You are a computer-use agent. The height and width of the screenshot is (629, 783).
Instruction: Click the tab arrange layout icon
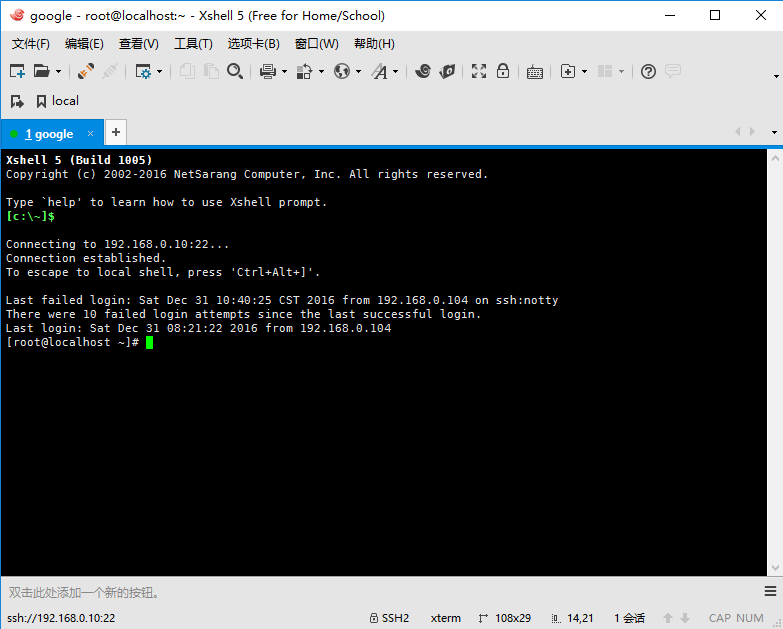coord(605,71)
